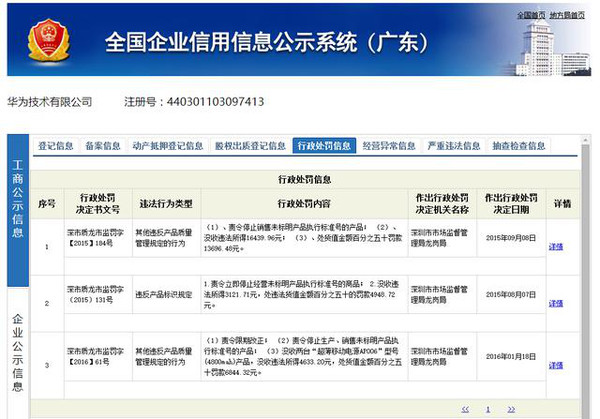Select the 企业公示信息 sidebar section
600x419 pixels.
click(x=18, y=352)
